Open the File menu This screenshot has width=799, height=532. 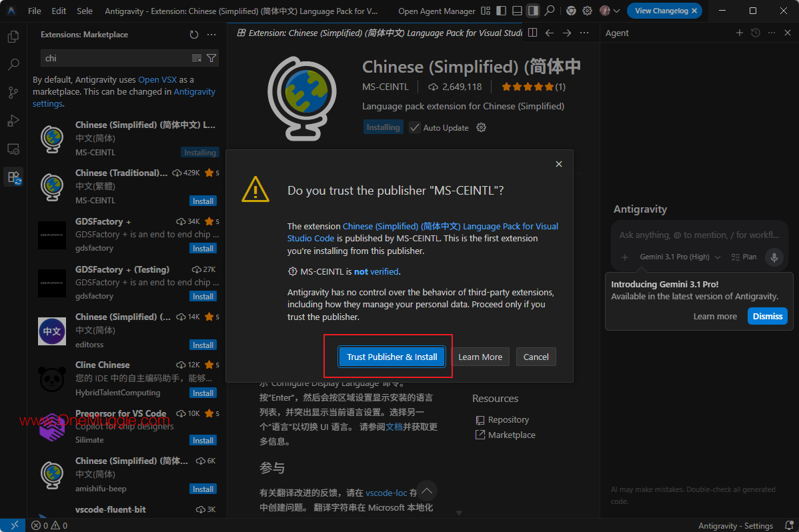35,11
